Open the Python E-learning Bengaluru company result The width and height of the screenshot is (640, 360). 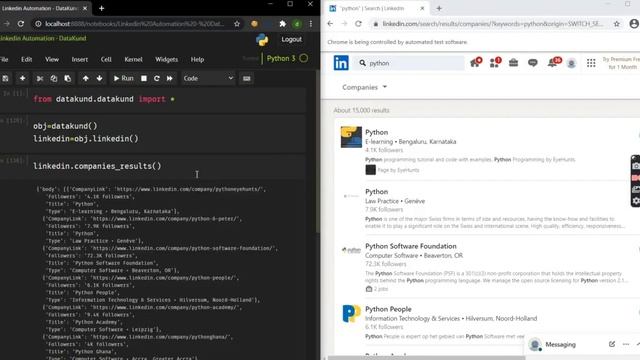tap(376, 132)
